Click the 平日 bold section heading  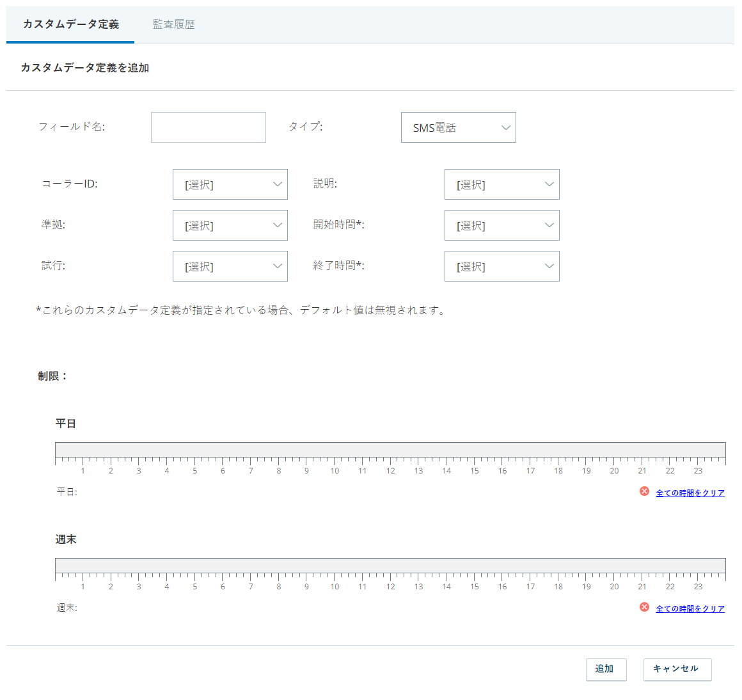(66, 424)
